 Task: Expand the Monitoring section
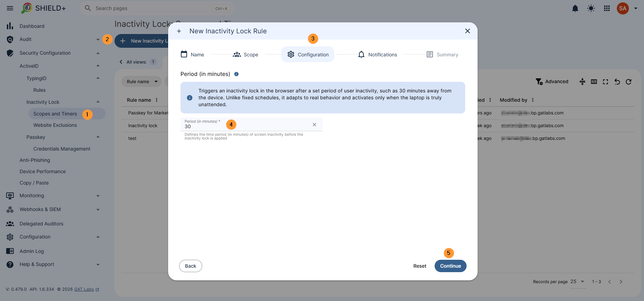click(x=98, y=196)
